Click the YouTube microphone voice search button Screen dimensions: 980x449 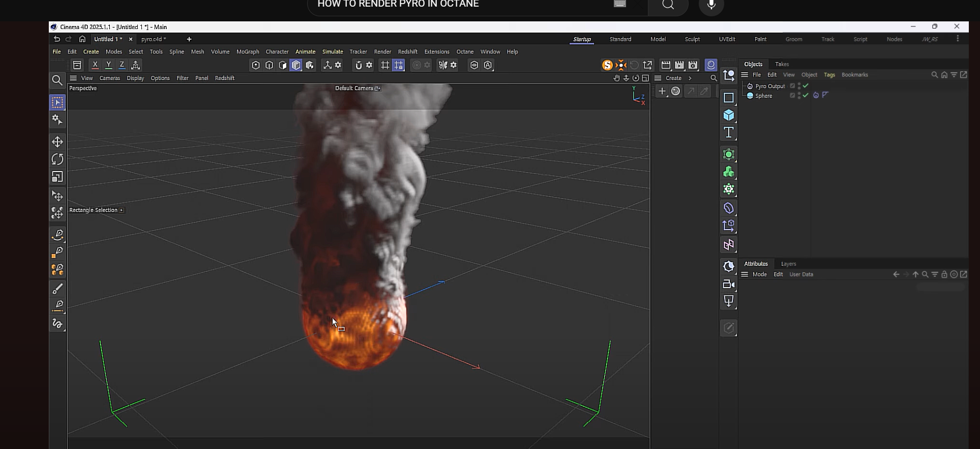coord(711,5)
